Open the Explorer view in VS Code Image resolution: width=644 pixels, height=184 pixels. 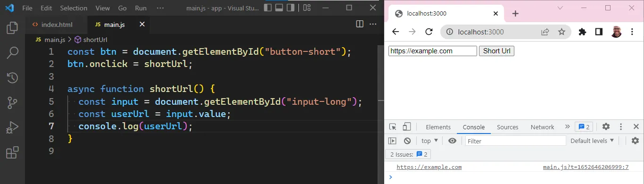12,28
